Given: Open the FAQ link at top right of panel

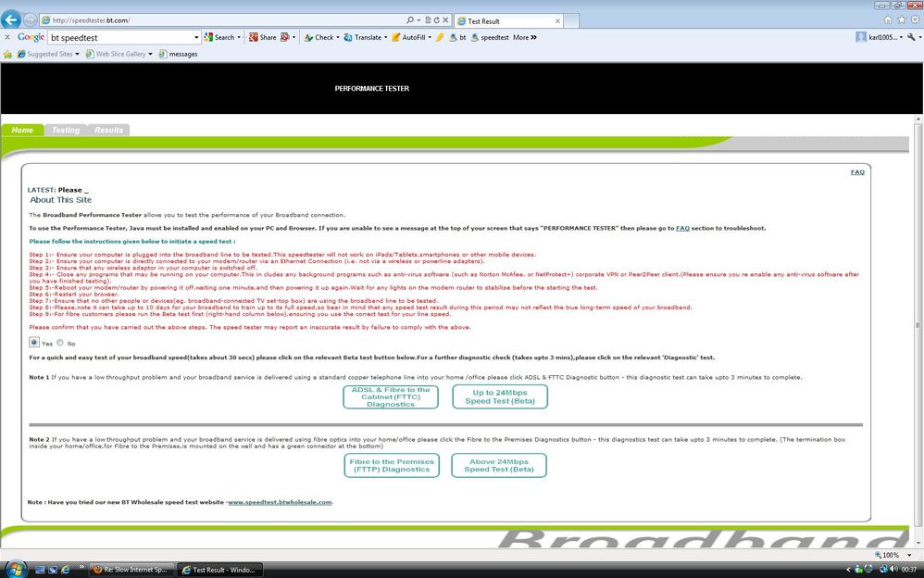Looking at the screenshot, I should pos(857,172).
